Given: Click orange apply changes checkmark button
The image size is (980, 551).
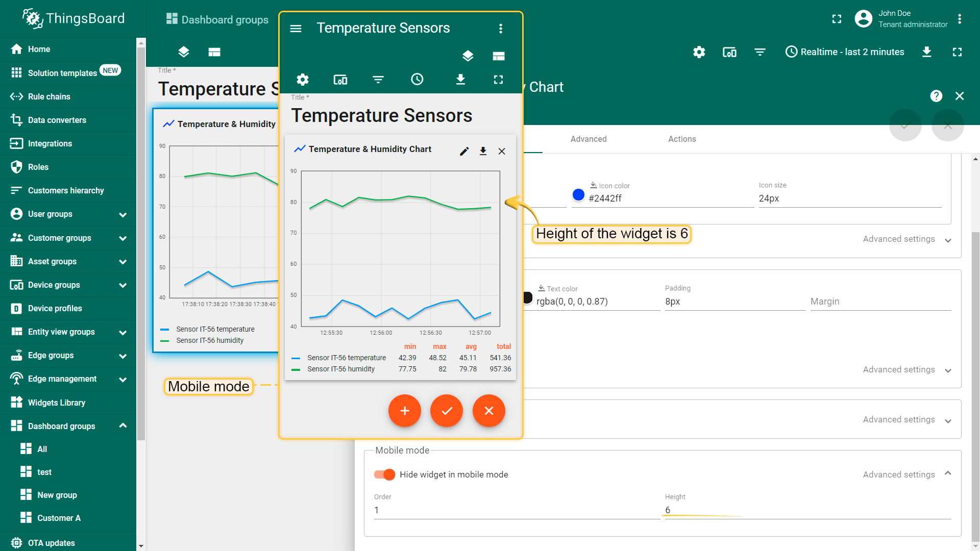Looking at the screenshot, I should [x=447, y=411].
